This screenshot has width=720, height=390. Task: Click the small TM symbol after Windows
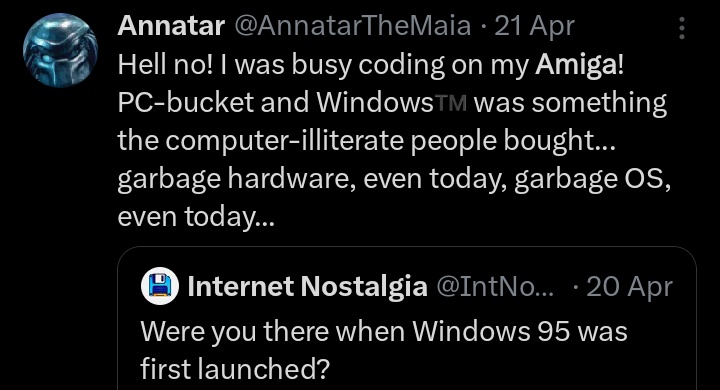pyautogui.click(x=451, y=103)
